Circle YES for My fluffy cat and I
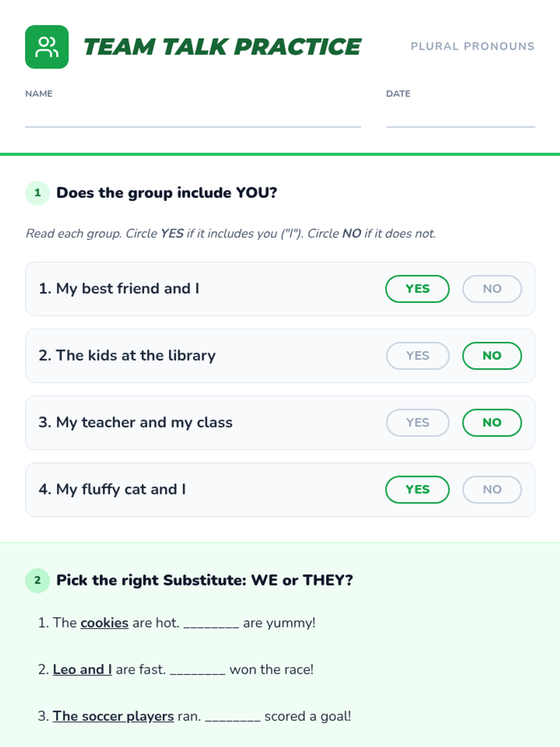The image size is (560, 747). [x=417, y=489]
